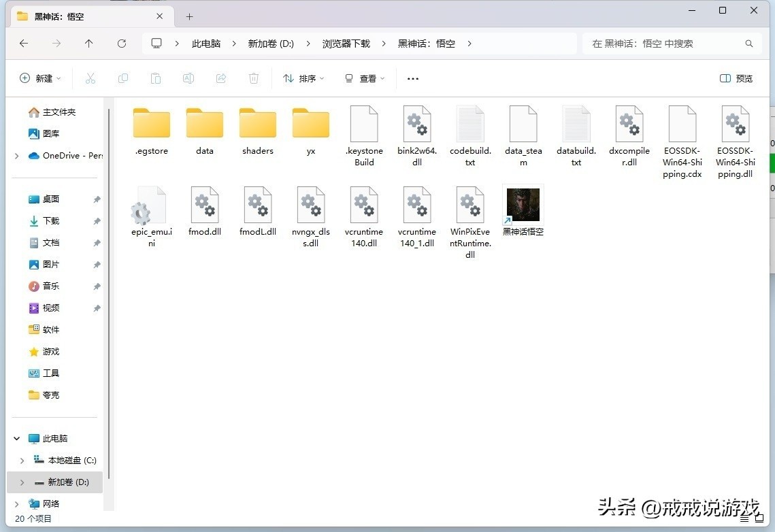
Task: Click the Cut scissors icon in toolbar
Action: 90,78
